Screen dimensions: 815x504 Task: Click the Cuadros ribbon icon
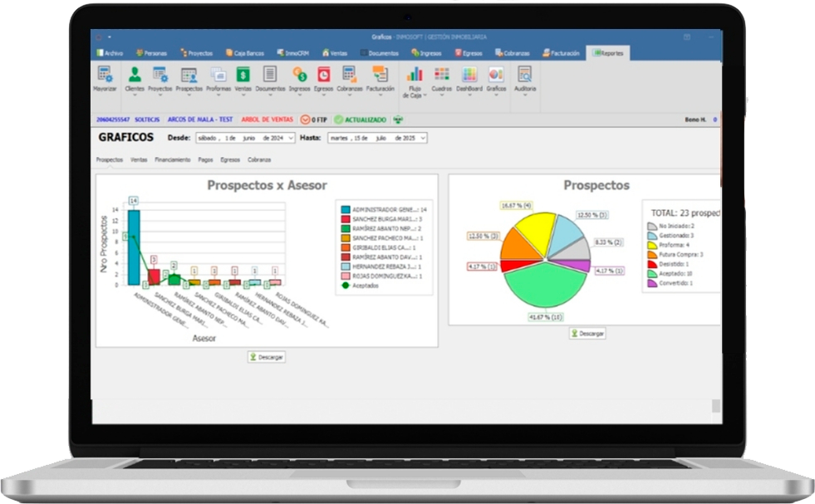coord(442,75)
